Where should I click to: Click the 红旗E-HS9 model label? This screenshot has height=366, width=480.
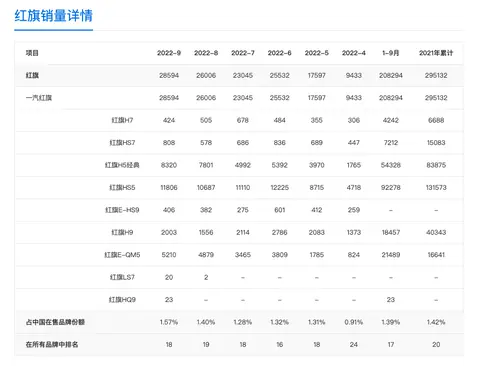click(x=122, y=210)
